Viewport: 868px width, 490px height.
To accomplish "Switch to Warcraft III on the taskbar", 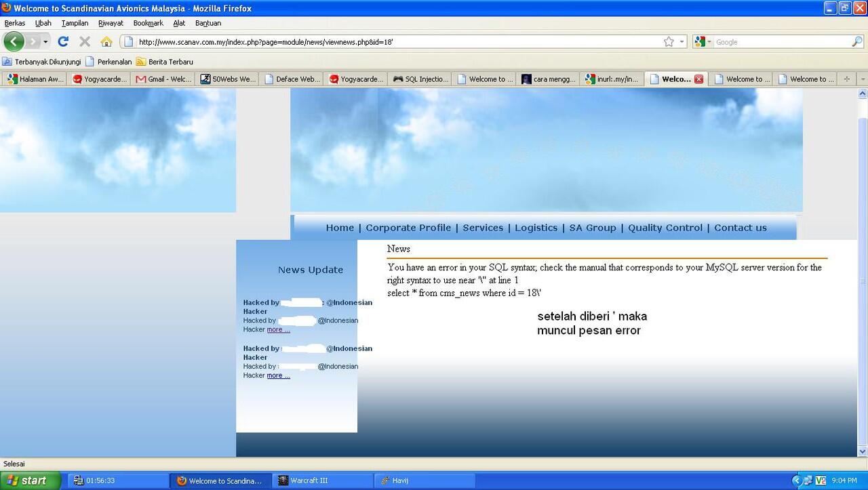I will 322,481.
